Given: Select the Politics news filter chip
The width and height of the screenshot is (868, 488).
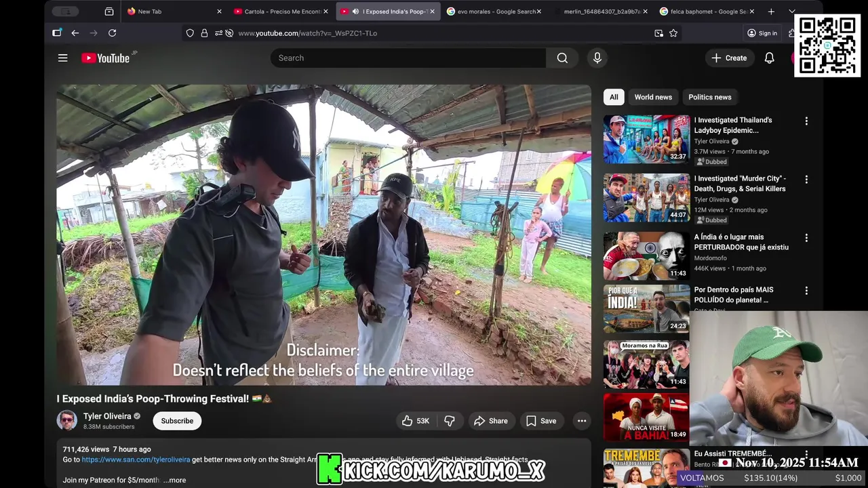Looking at the screenshot, I should [710, 97].
